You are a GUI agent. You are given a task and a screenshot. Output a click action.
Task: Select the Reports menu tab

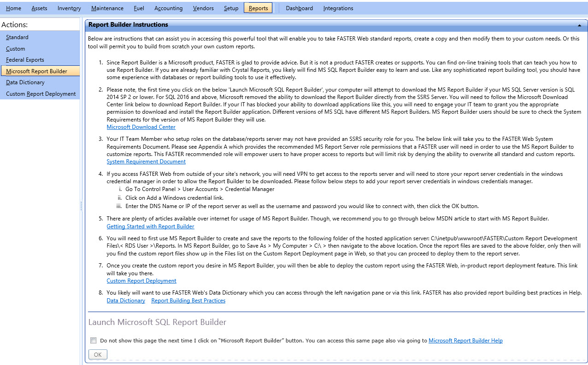(258, 8)
